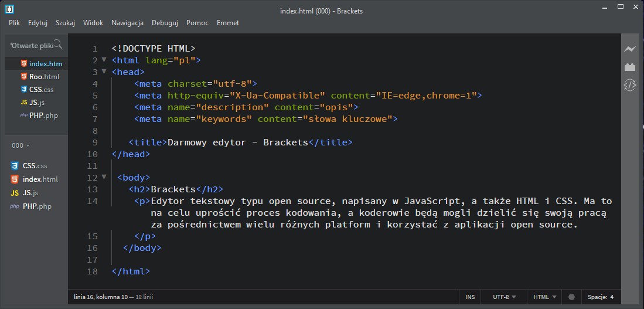Image resolution: width=644 pixels, height=309 pixels.
Task: Open the Debuguj menu
Action: click(165, 23)
